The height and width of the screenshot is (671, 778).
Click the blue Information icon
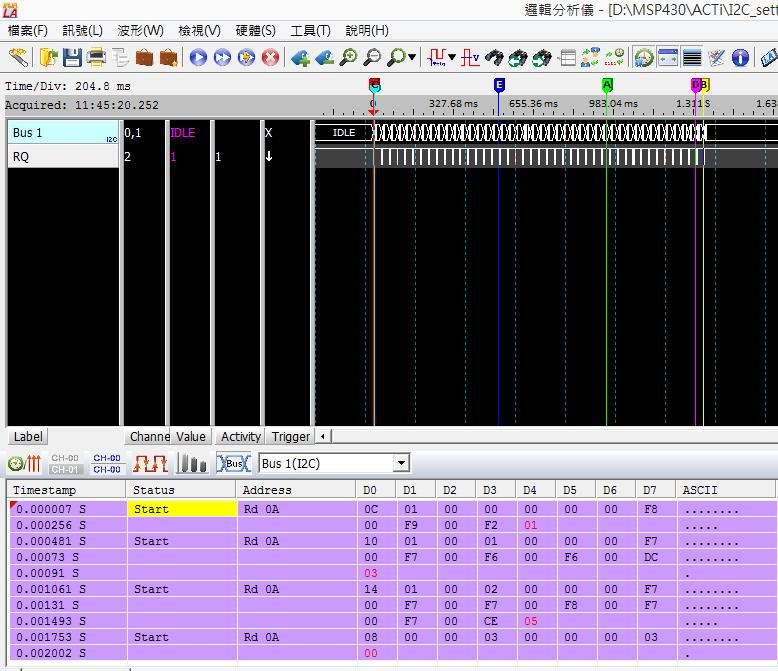[x=741, y=58]
